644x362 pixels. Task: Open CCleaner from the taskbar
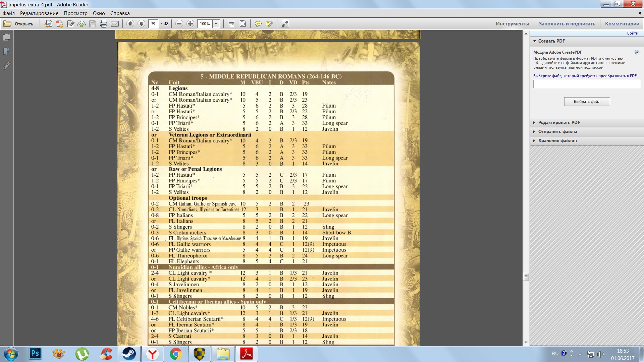pos(106,354)
